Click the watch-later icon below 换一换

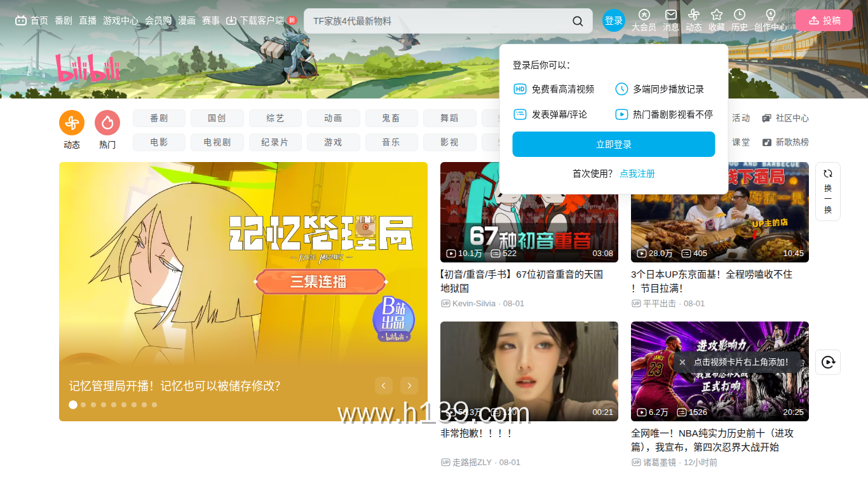tap(828, 362)
